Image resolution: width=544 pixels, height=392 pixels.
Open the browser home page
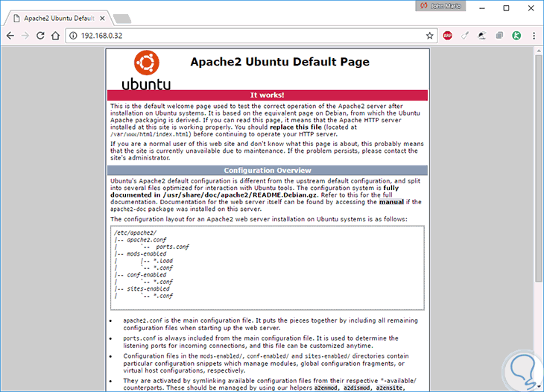coord(55,36)
